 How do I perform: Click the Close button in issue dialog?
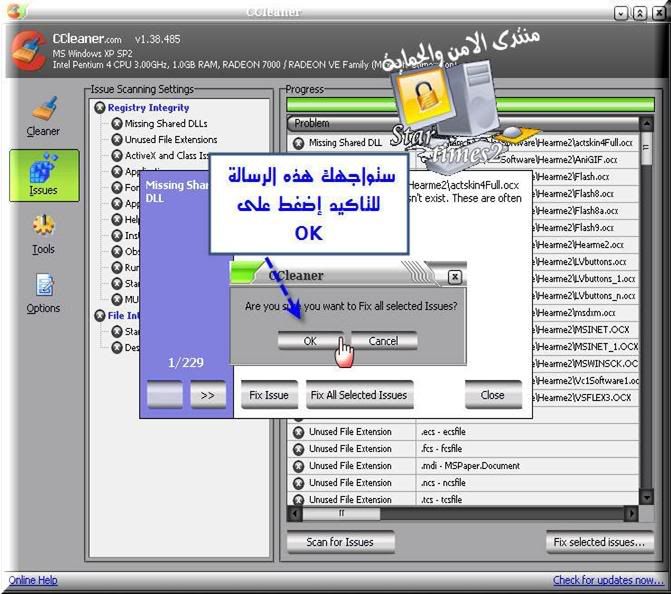[493, 395]
